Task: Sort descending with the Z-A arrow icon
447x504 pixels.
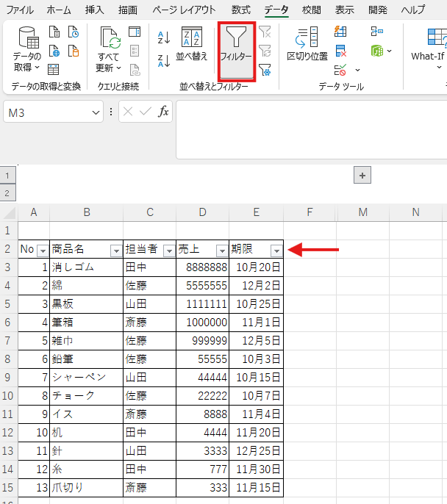Action: click(x=164, y=60)
